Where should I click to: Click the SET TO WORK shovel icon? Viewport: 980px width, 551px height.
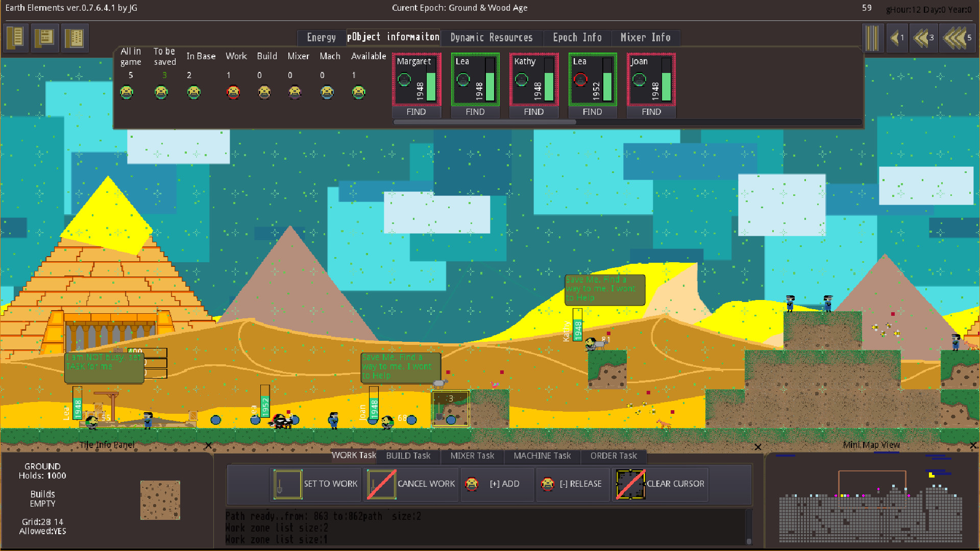[x=288, y=484]
